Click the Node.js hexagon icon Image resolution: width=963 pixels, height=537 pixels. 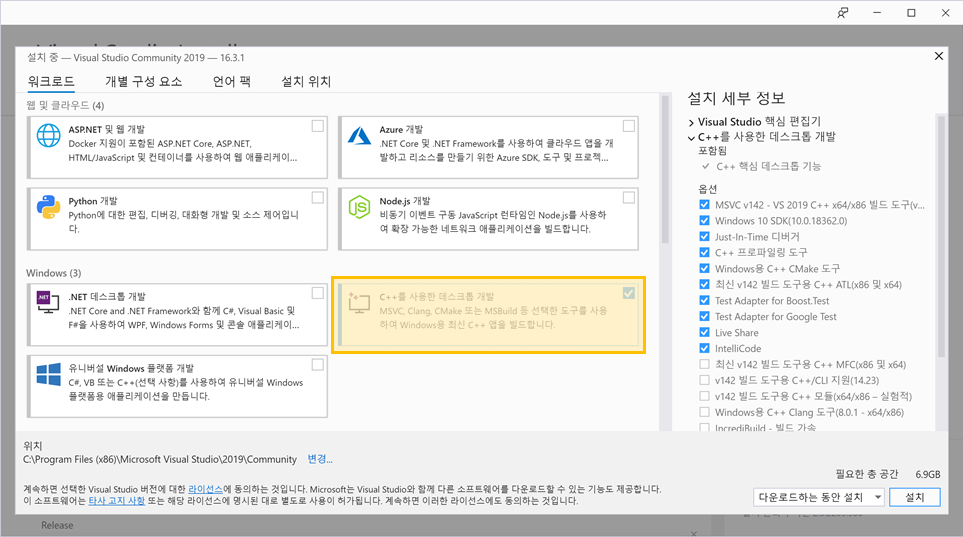tap(359, 207)
